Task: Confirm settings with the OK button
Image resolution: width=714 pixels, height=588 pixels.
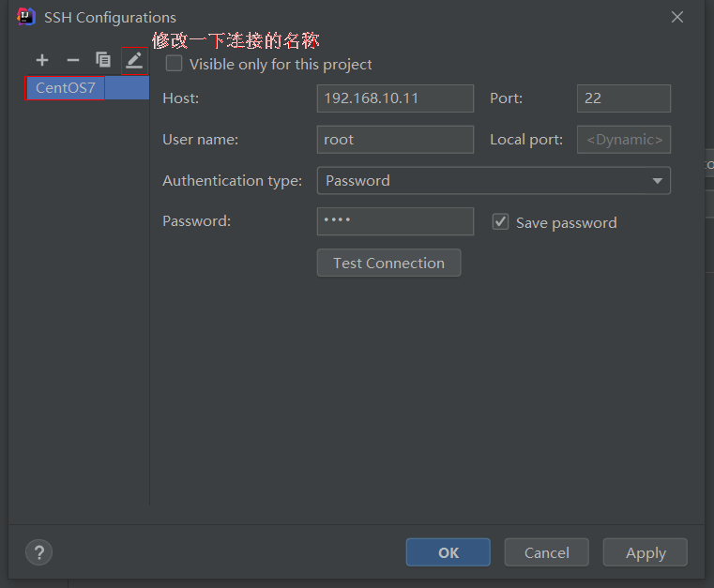Action: (448, 552)
